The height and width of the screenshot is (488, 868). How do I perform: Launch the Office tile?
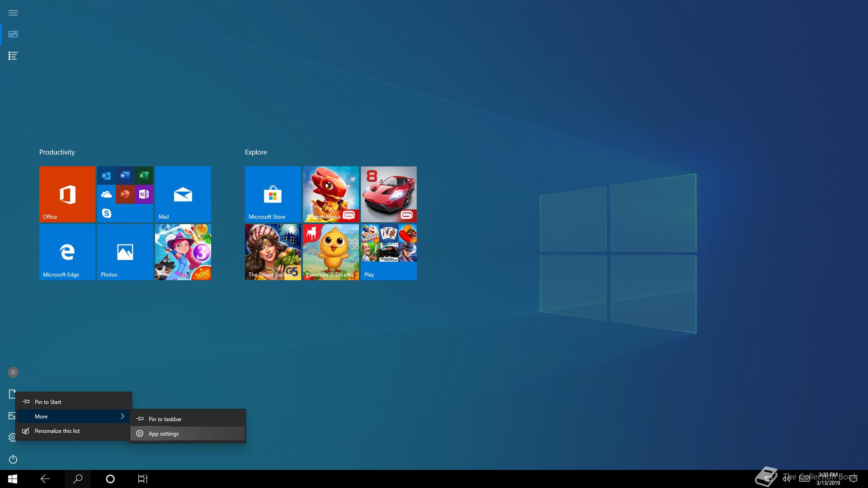point(67,194)
